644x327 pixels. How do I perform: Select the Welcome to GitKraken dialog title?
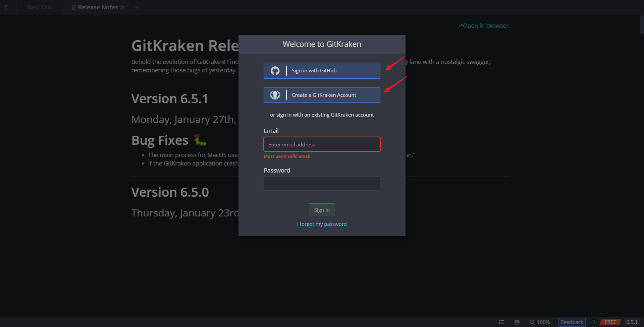pyautogui.click(x=322, y=44)
